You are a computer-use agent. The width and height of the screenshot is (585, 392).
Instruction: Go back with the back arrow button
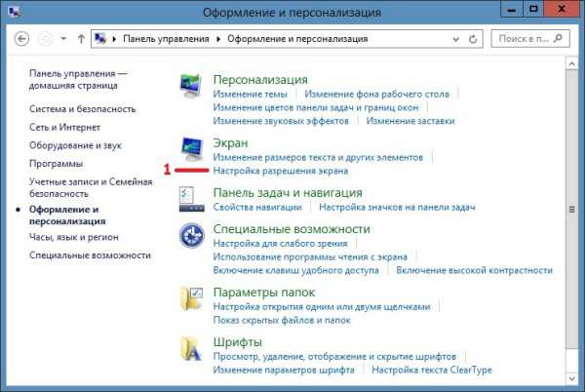tap(21, 38)
